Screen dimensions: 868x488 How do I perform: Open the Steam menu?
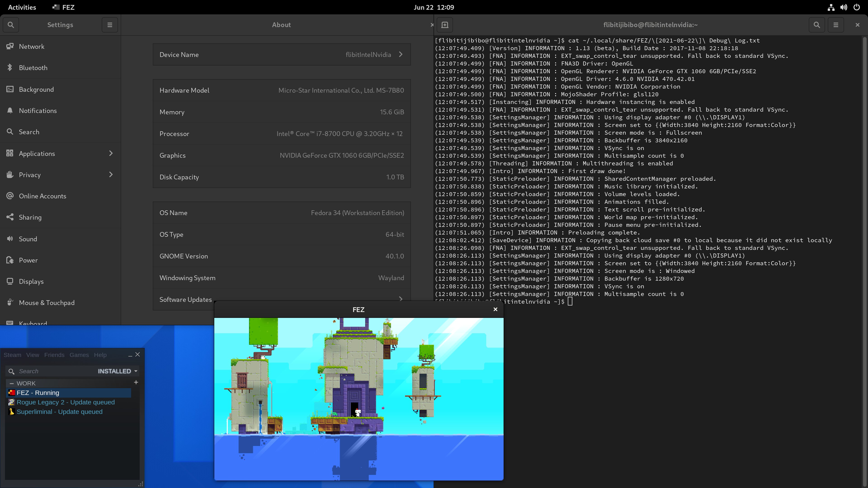(x=12, y=355)
